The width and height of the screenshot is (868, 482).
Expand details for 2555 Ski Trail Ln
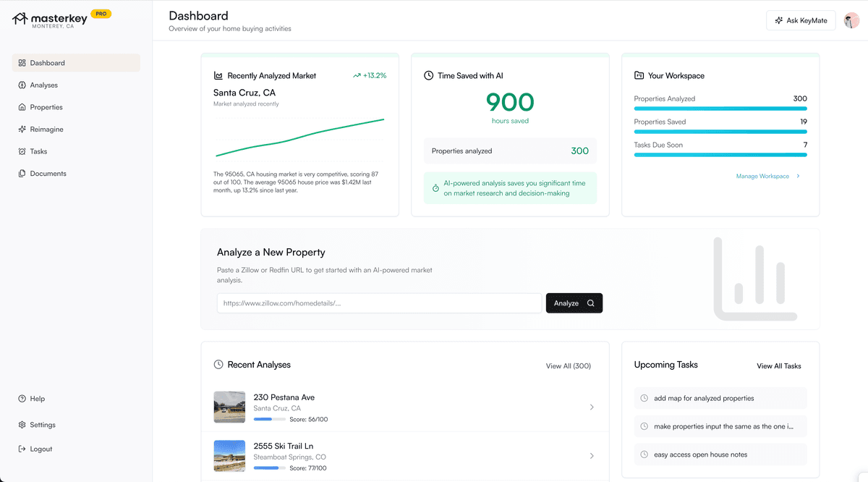[x=592, y=456]
